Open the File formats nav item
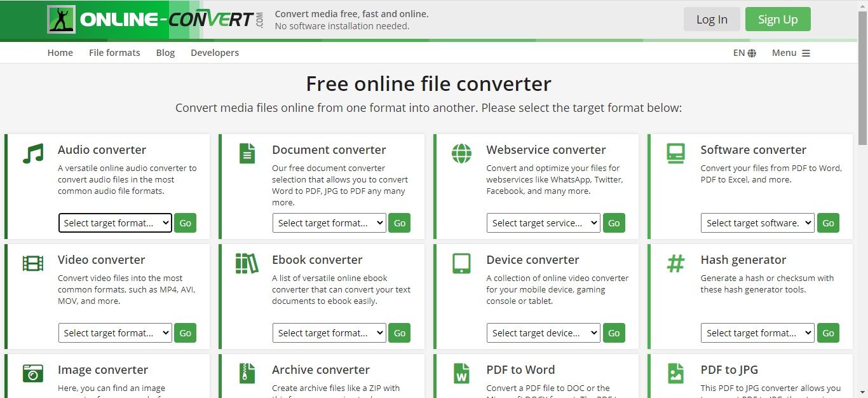The image size is (868, 398). click(114, 53)
